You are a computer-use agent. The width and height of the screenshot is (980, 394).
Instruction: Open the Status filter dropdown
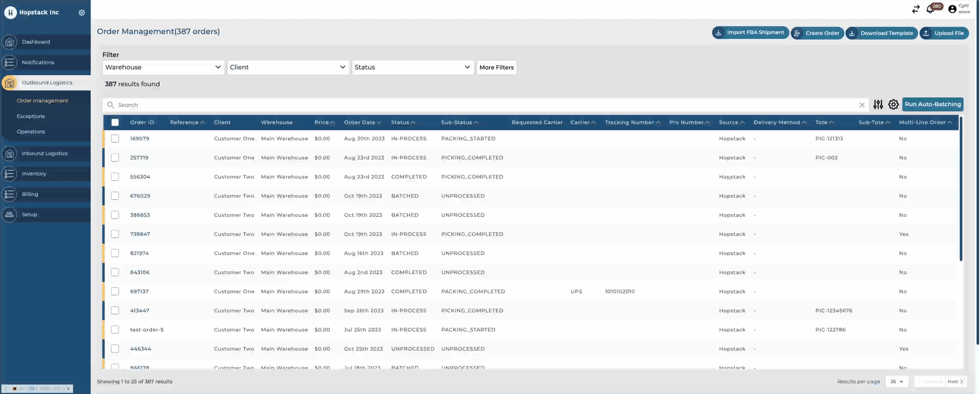coord(412,68)
